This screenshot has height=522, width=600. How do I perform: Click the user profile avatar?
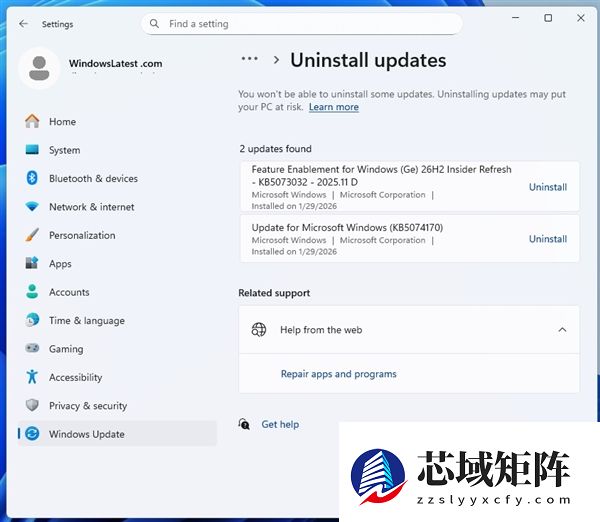[x=39, y=68]
